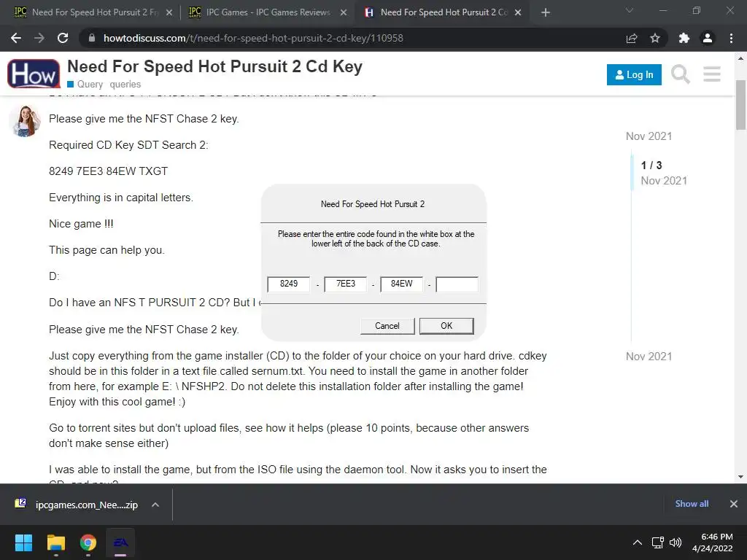Viewport: 747px width, 560px height.
Task: Reload the current page
Action: coord(63,38)
